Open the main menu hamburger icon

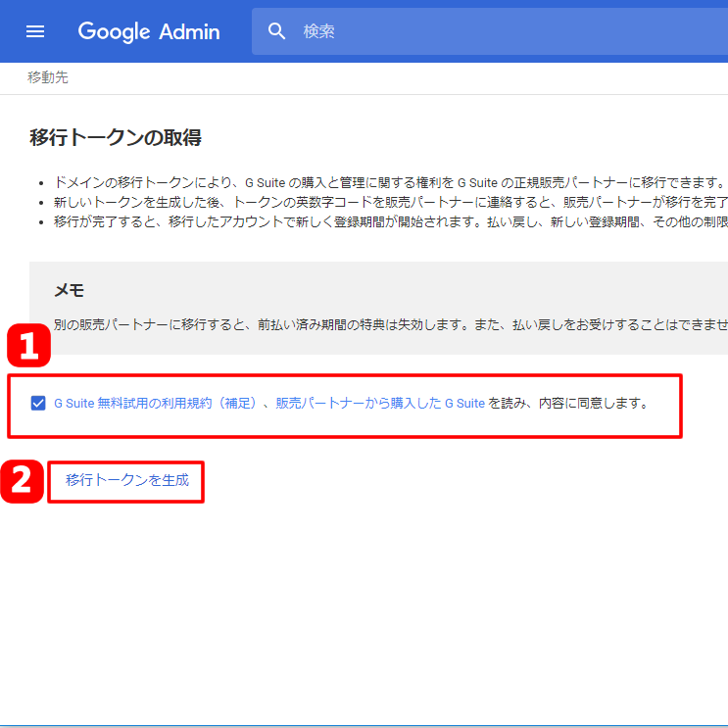coord(35,31)
